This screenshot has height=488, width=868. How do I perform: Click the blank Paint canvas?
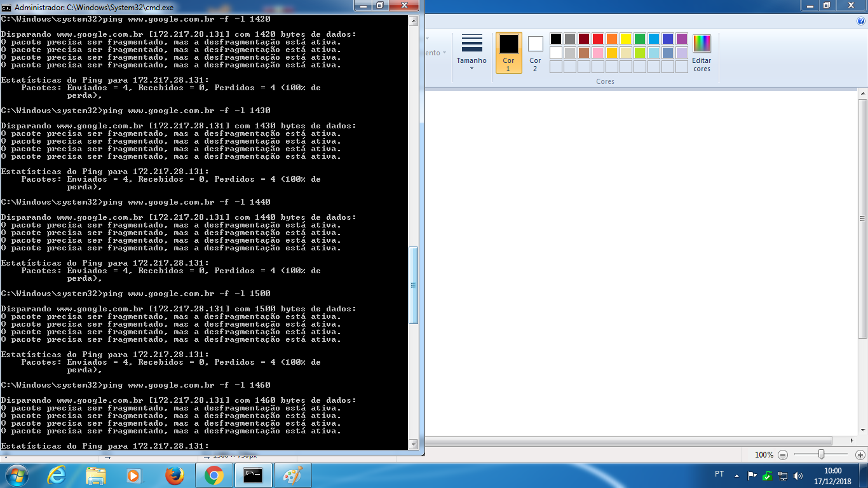[x=641, y=263]
